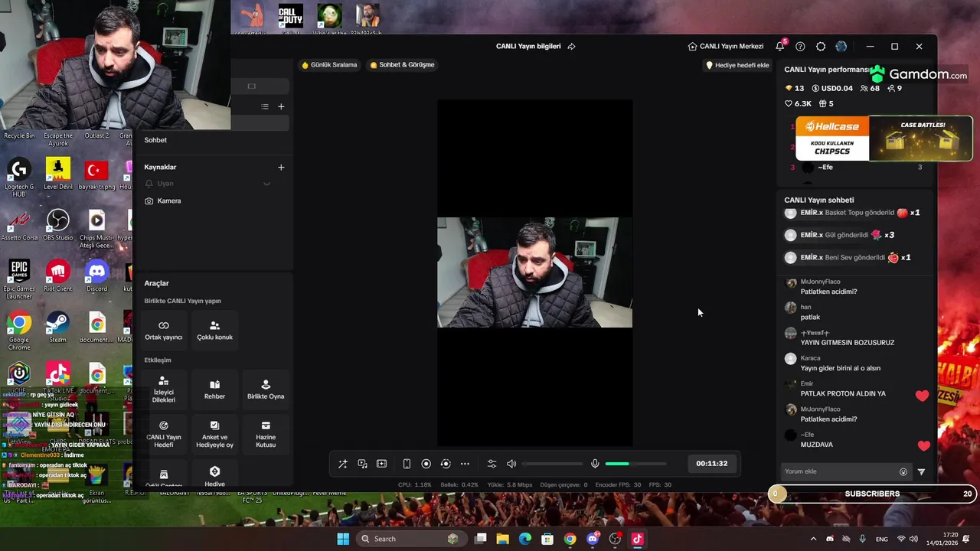Open İzleyici Dilekleri tool
Image resolution: width=980 pixels, height=551 pixels.
click(x=164, y=390)
